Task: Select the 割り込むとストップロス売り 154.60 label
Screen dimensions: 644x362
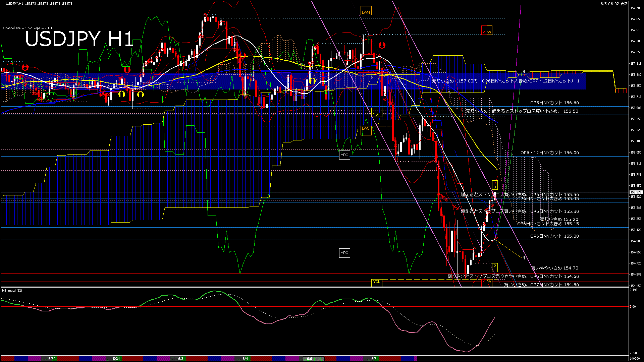Action: [x=513, y=276]
